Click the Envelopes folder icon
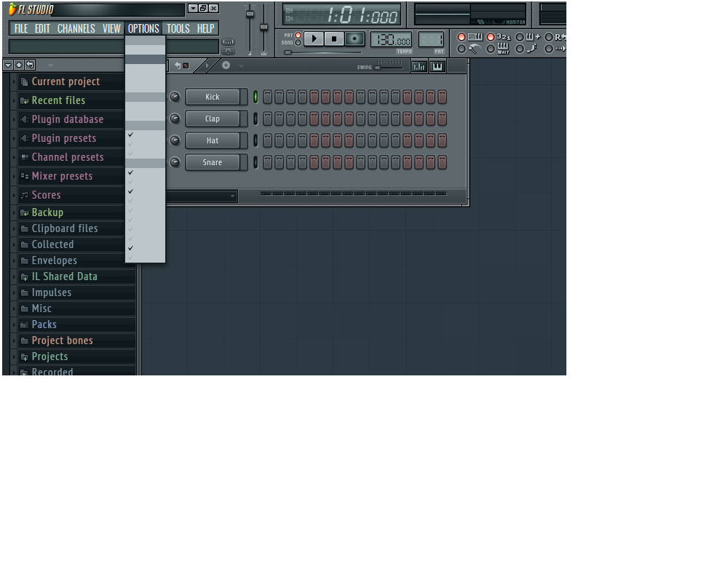 [25, 261]
